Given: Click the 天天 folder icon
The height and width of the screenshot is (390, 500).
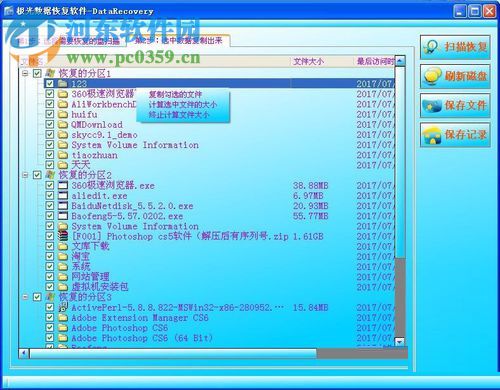Looking at the screenshot, I should [x=63, y=165].
